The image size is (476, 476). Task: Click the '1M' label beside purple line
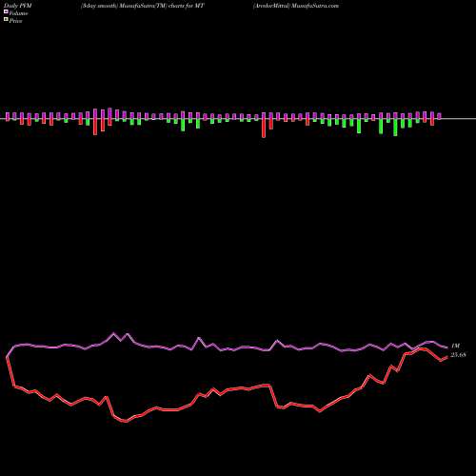coord(456,346)
